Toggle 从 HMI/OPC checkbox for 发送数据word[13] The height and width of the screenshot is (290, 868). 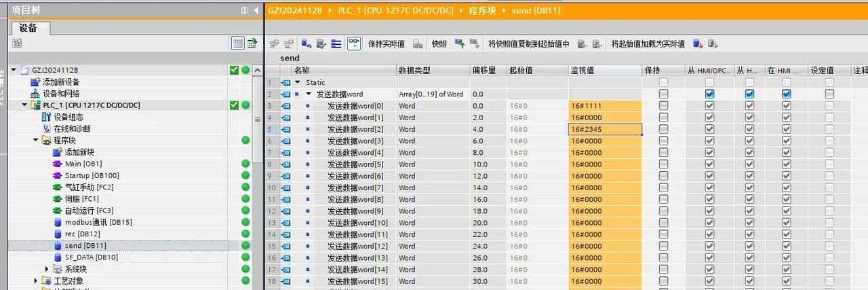709,258
